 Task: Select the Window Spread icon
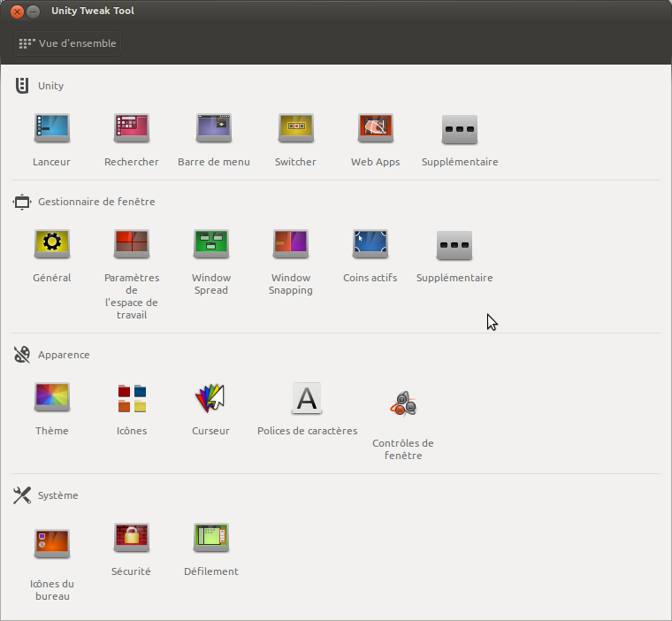[211, 244]
